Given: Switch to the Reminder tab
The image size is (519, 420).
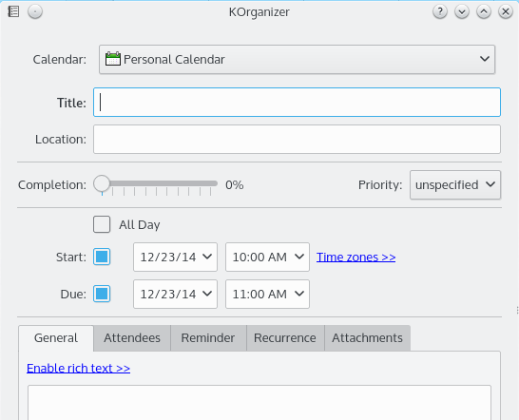Looking at the screenshot, I should pyautogui.click(x=208, y=338).
